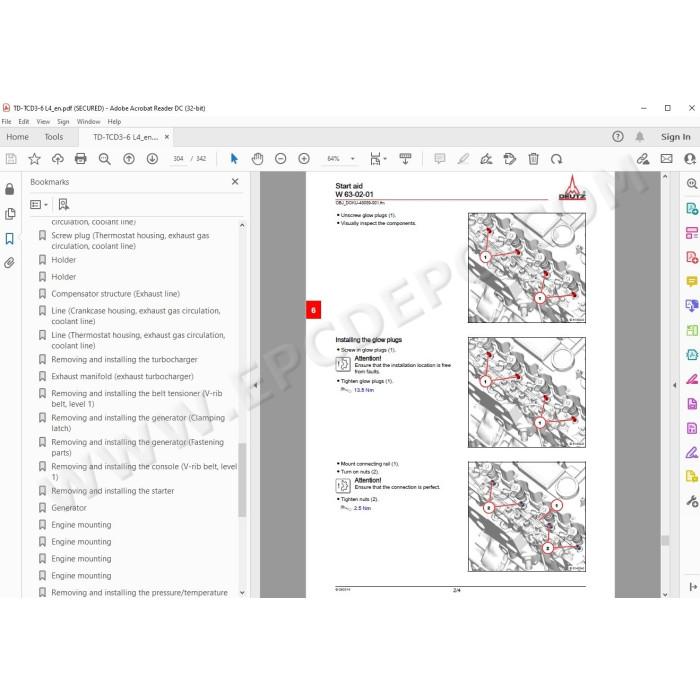Open the notifications bell

coord(640,137)
